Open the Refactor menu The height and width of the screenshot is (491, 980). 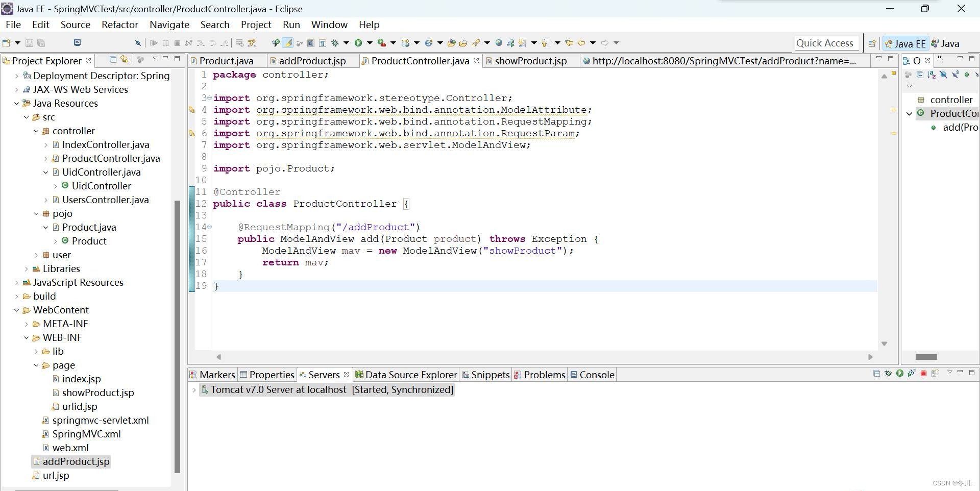click(120, 24)
